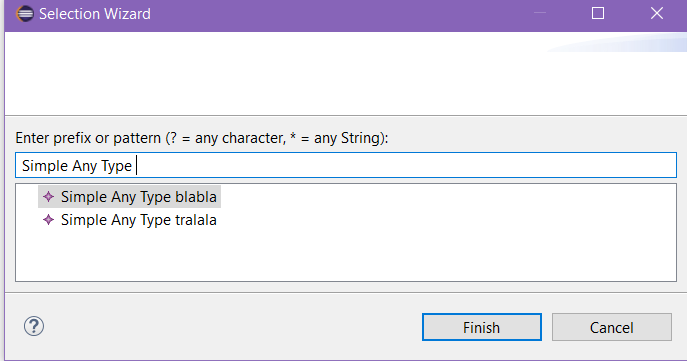This screenshot has width=687, height=361.
Task: Maximize the Selection Wizard window
Action: pyautogui.click(x=598, y=13)
